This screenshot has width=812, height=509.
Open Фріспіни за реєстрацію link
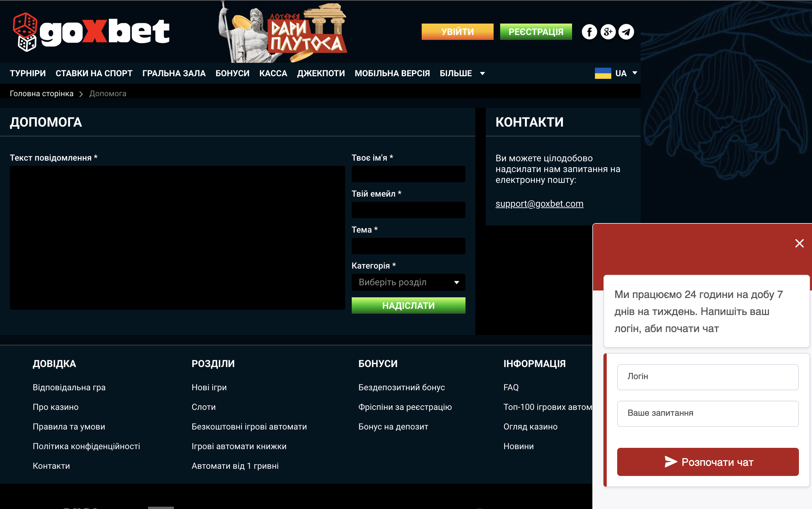pyautogui.click(x=405, y=407)
